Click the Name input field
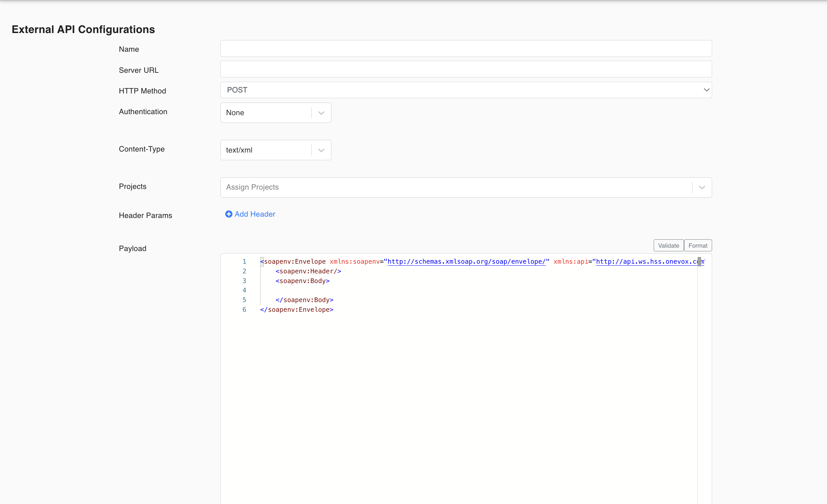 (466, 48)
